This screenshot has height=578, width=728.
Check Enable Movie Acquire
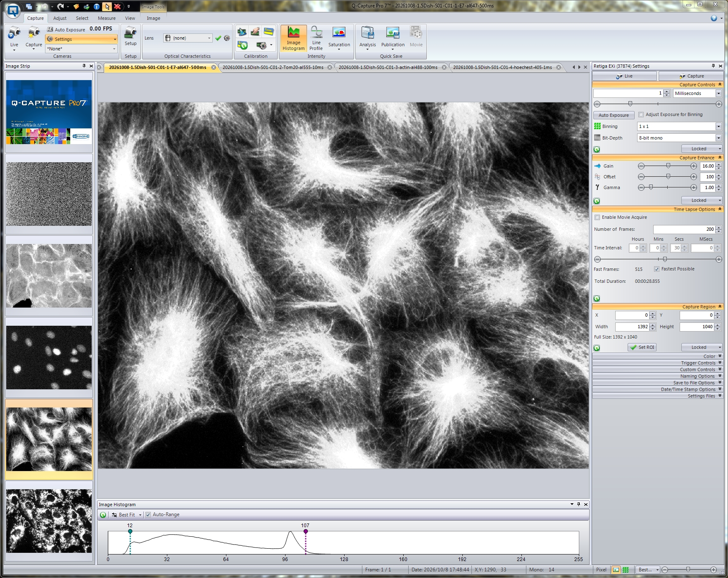[x=597, y=218]
